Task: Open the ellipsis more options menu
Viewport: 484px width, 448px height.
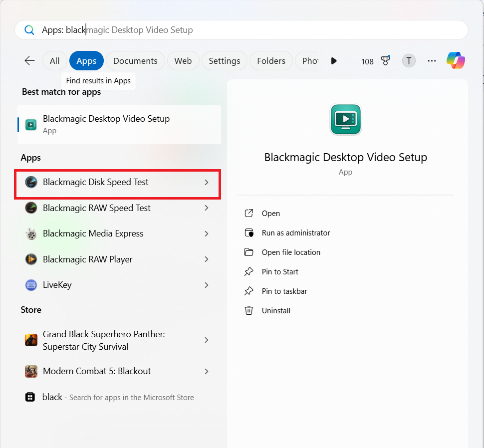Action: pyautogui.click(x=432, y=60)
